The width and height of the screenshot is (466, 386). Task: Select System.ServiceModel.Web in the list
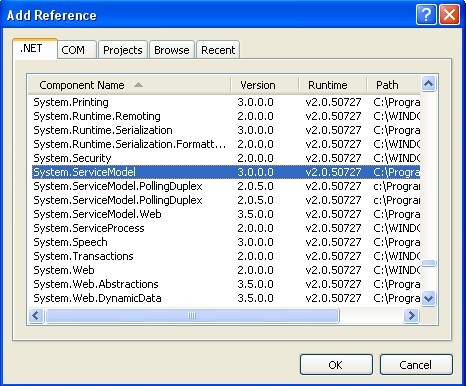coord(226,214)
